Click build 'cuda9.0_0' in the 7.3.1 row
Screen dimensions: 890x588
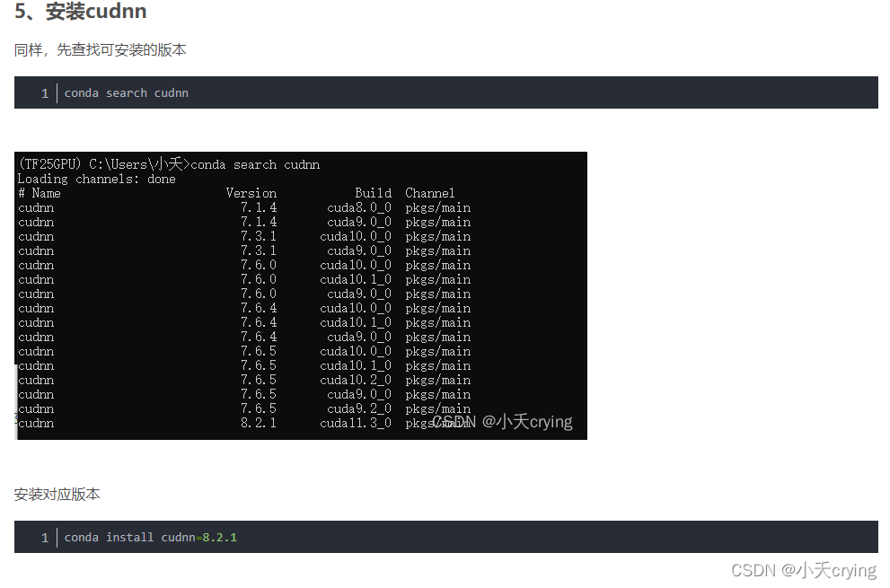[x=358, y=250]
